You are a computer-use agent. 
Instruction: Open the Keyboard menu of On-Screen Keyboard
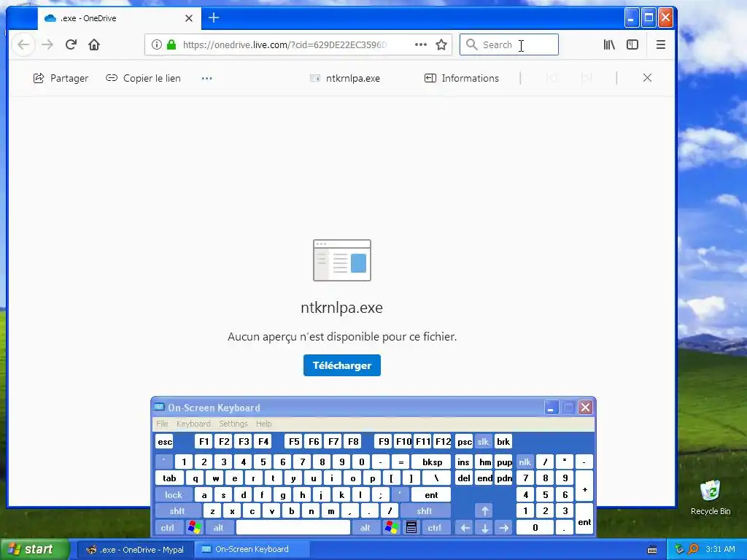193,424
